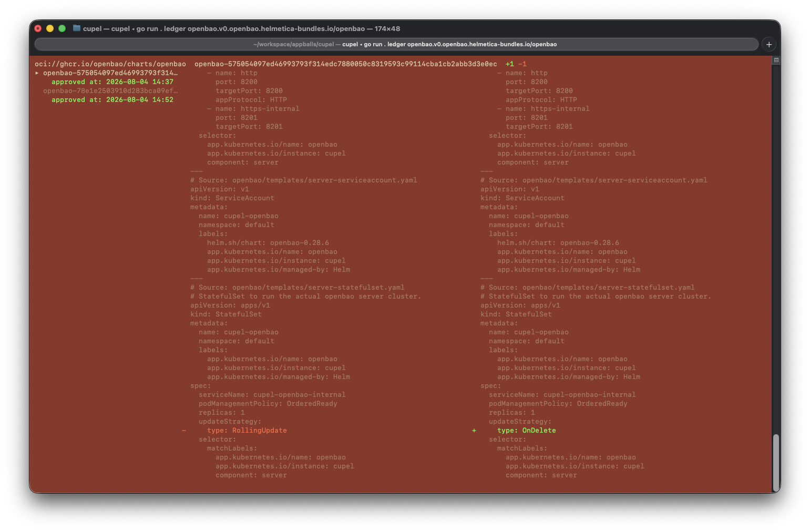
Task: Click 'kind: StatefulSet' in right diff pane
Action: coord(516,314)
